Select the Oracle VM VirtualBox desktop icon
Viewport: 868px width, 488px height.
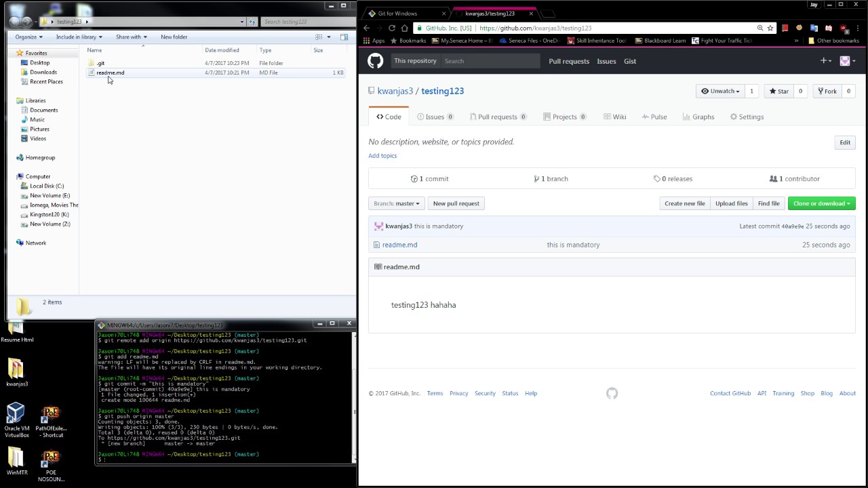pos(17,420)
